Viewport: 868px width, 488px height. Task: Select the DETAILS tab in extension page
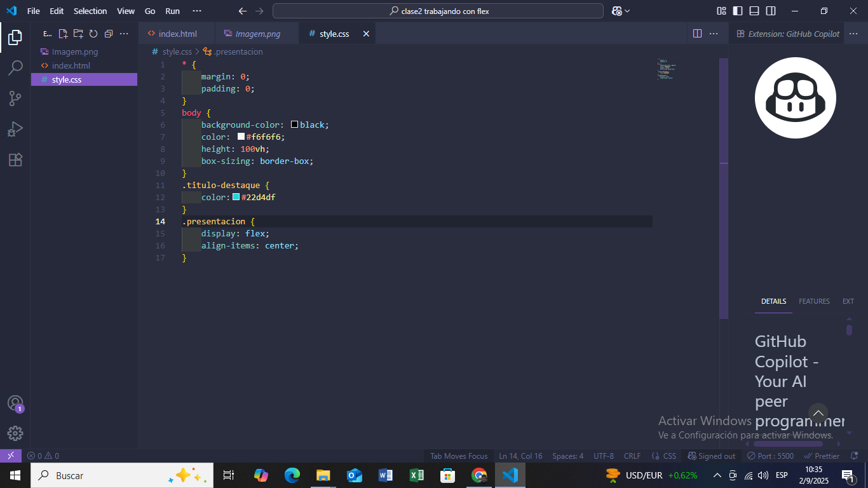click(x=774, y=301)
